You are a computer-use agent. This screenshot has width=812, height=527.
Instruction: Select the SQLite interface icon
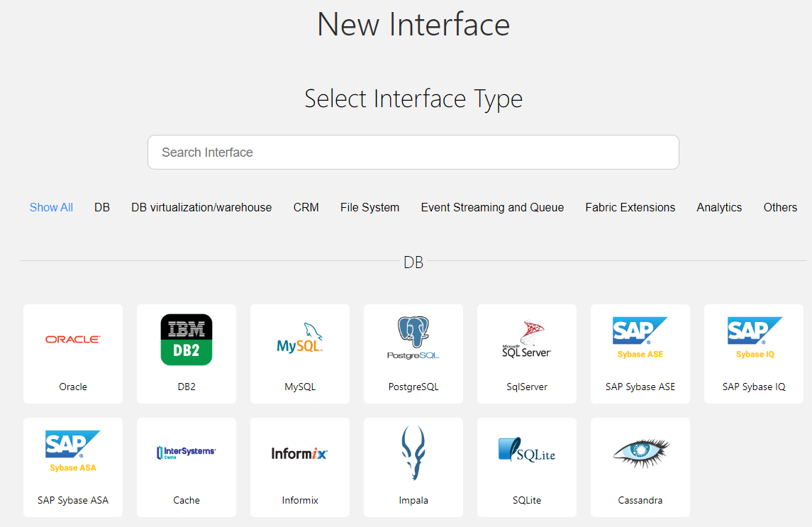pyautogui.click(x=527, y=452)
